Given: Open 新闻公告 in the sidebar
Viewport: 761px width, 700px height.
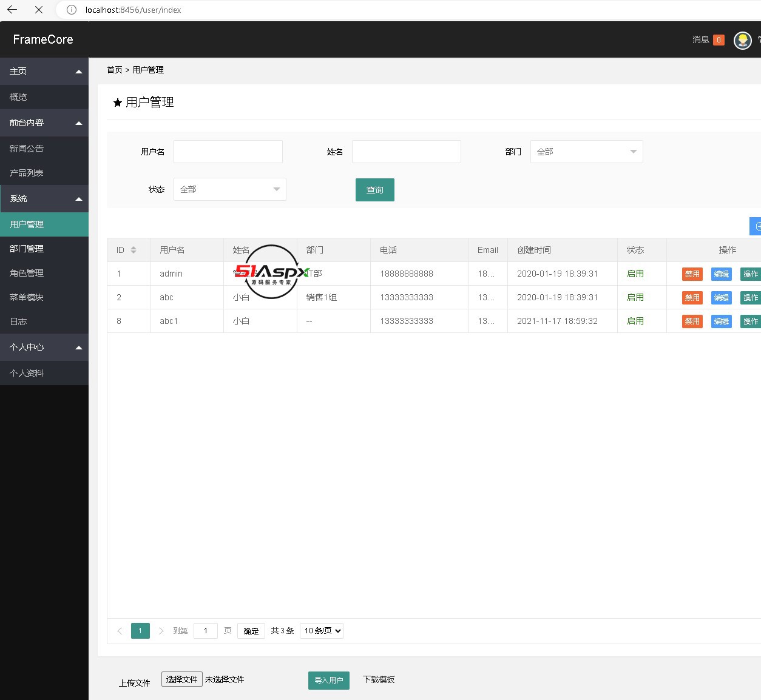Looking at the screenshot, I should click(44, 149).
